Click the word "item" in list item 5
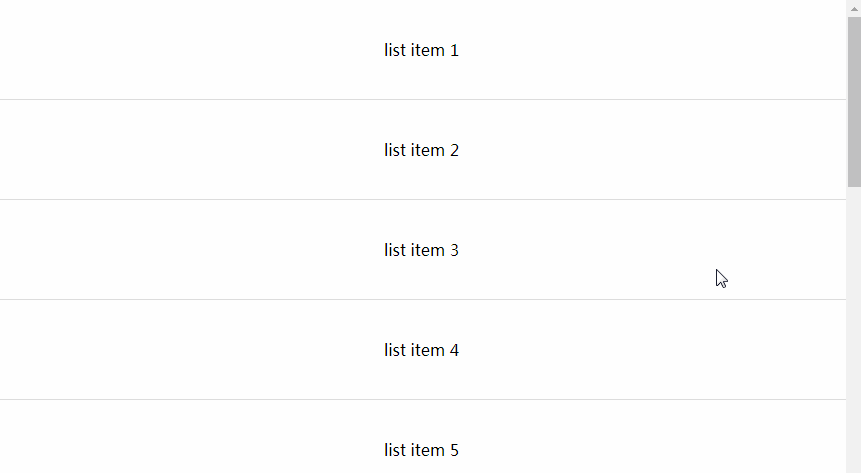Image resolution: width=861 pixels, height=473 pixels. 427,450
